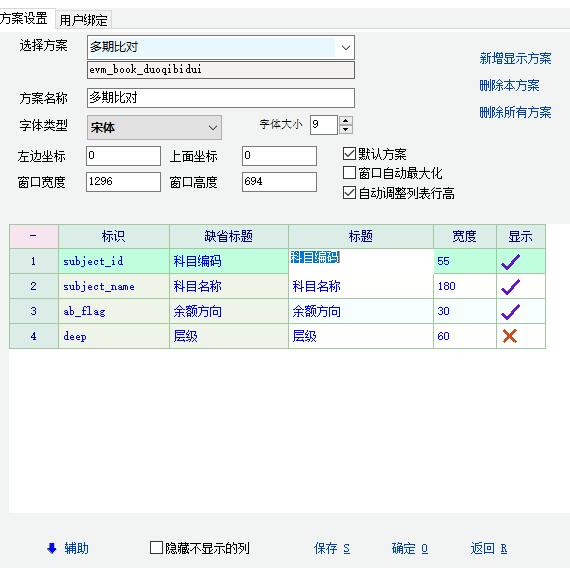This screenshot has width=570, height=568.
Task: Select row number 3 header
Action: point(33,311)
